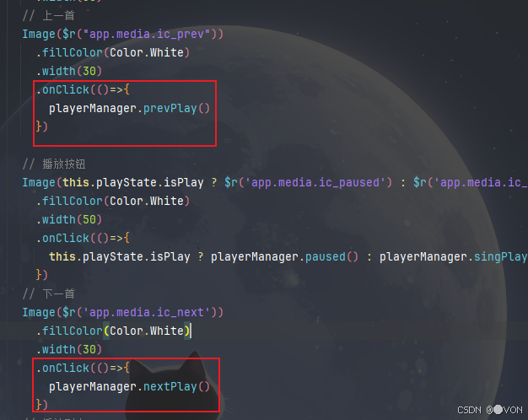
Task: Click the .width(50) line
Action: [x=68, y=219]
